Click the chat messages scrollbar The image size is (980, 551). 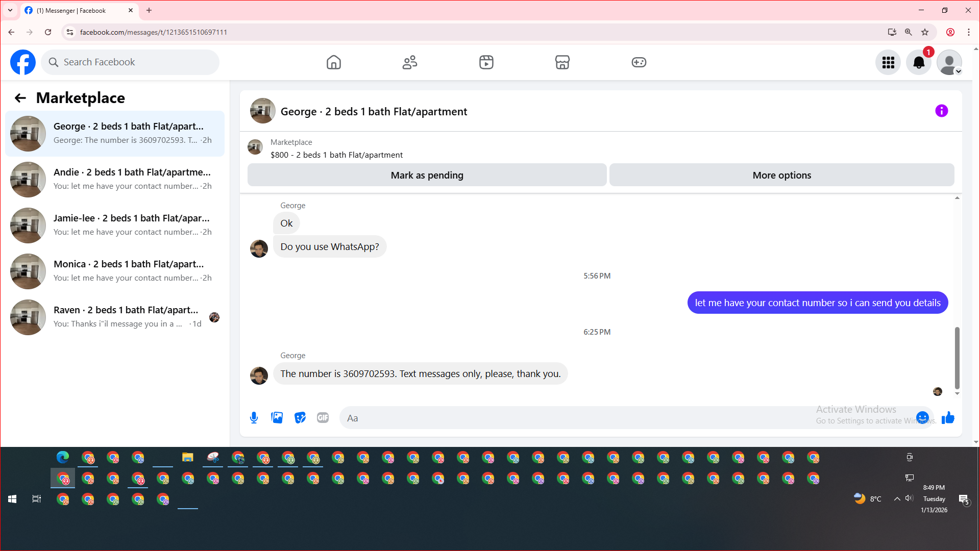coord(957,357)
